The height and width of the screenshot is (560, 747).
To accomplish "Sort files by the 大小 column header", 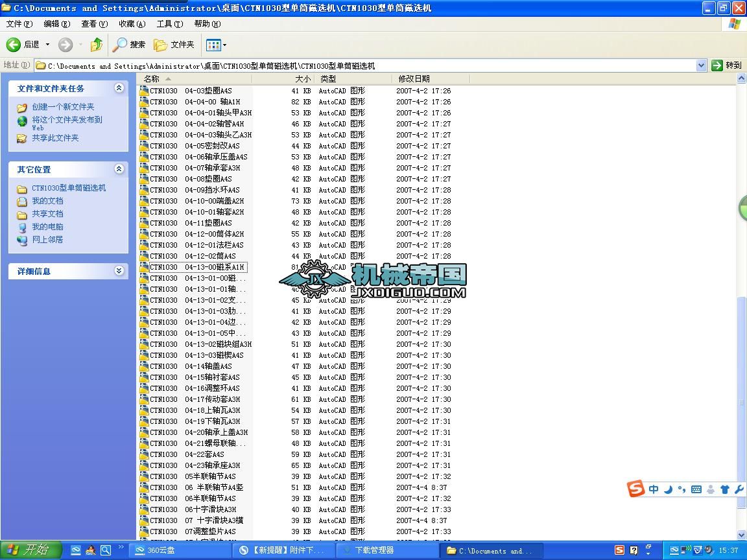I will tap(302, 78).
